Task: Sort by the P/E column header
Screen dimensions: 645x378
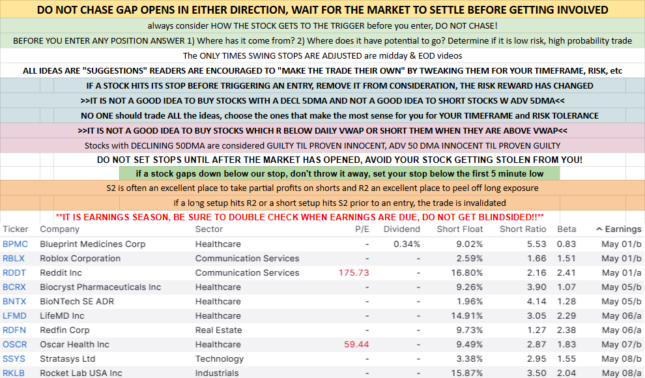Action: [362, 229]
